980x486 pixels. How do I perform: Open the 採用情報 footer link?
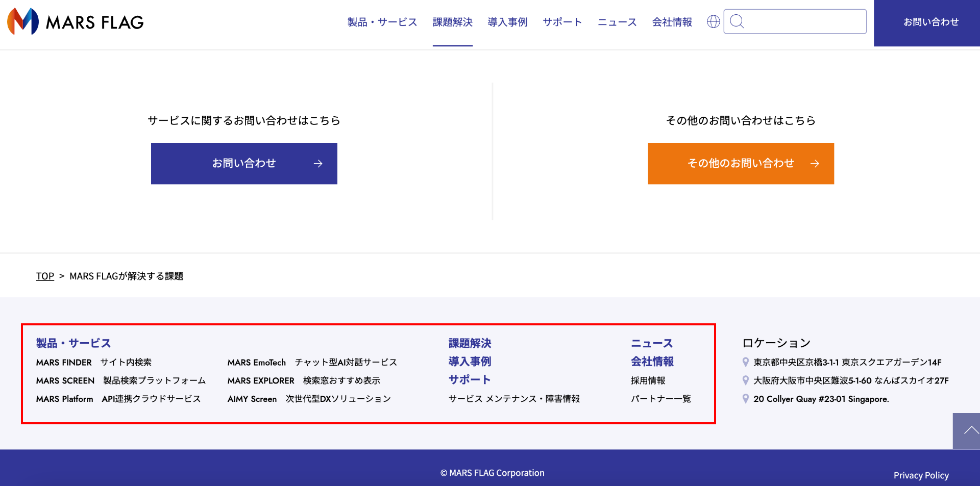pos(648,380)
